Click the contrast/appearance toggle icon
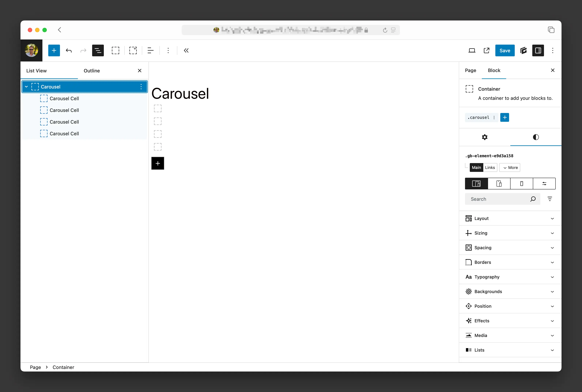 [536, 137]
